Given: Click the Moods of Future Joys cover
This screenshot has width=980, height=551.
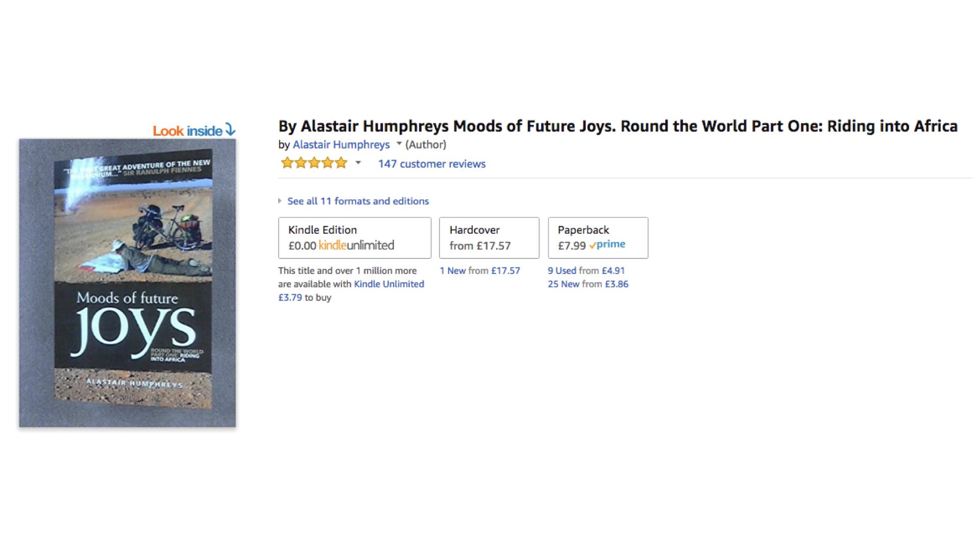Looking at the screenshot, I should pyautogui.click(x=128, y=283).
